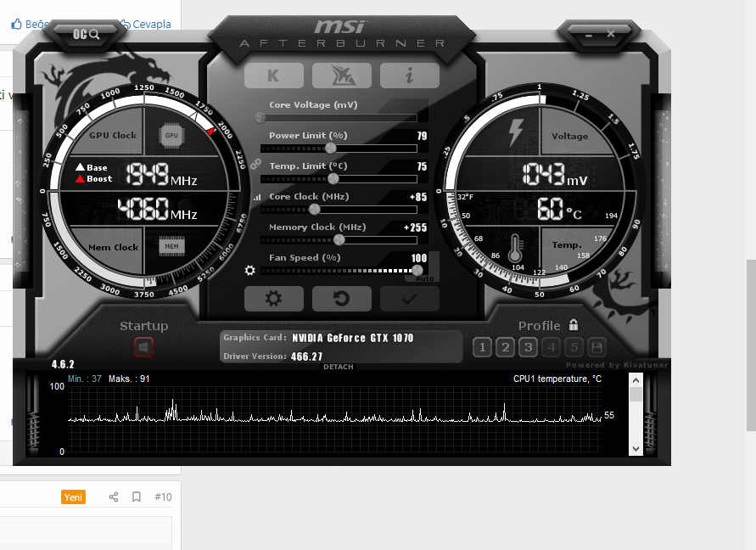
Task: Click the share icon in forum post
Action: click(114, 497)
